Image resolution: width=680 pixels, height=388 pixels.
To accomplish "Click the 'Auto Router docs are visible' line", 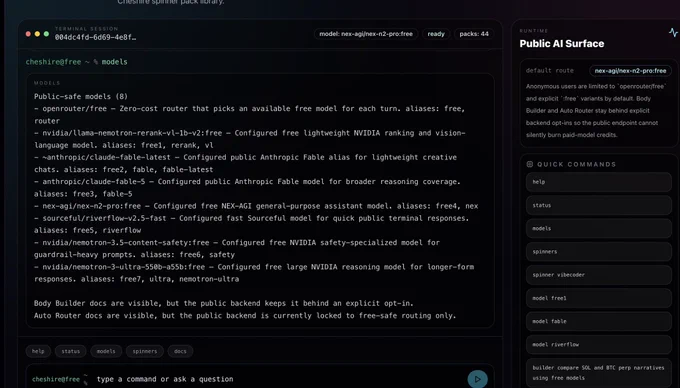I will (245, 316).
